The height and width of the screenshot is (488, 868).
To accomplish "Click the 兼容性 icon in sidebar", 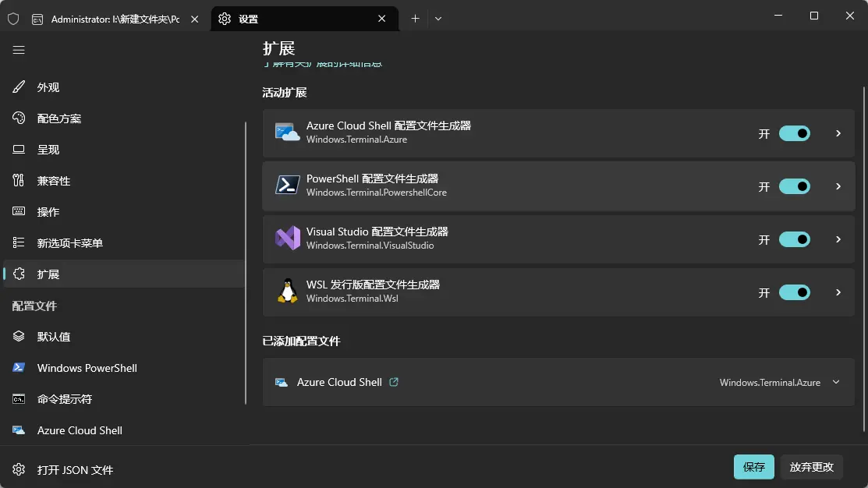I will pos(19,180).
